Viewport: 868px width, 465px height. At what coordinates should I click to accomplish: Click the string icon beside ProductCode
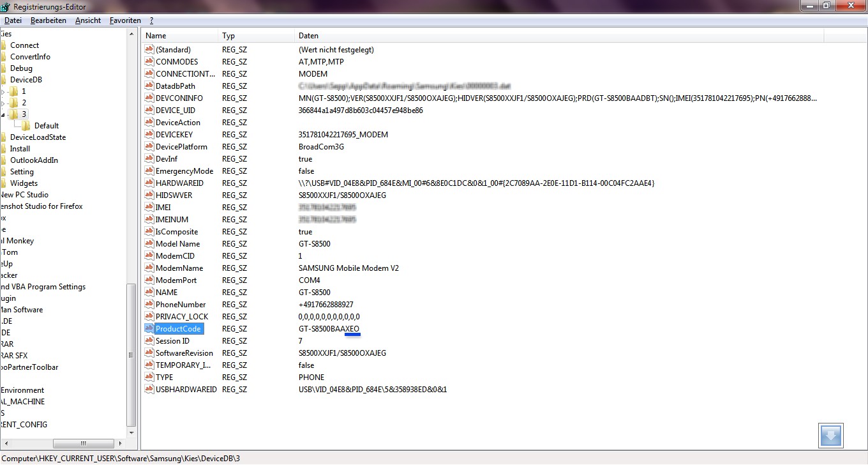point(149,329)
